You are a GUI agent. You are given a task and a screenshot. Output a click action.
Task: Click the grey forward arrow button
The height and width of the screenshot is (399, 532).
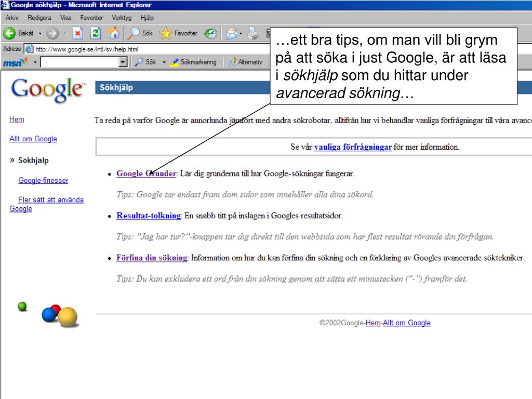pyautogui.click(x=52, y=33)
